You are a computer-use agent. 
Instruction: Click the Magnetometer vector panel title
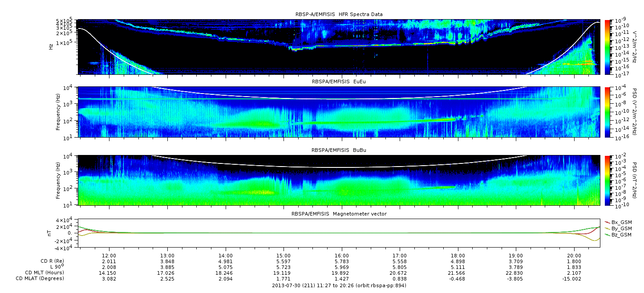pyautogui.click(x=339, y=214)
